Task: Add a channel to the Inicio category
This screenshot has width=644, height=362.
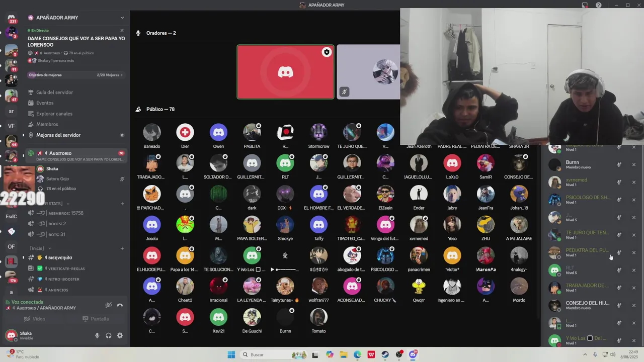Action: click(122, 248)
